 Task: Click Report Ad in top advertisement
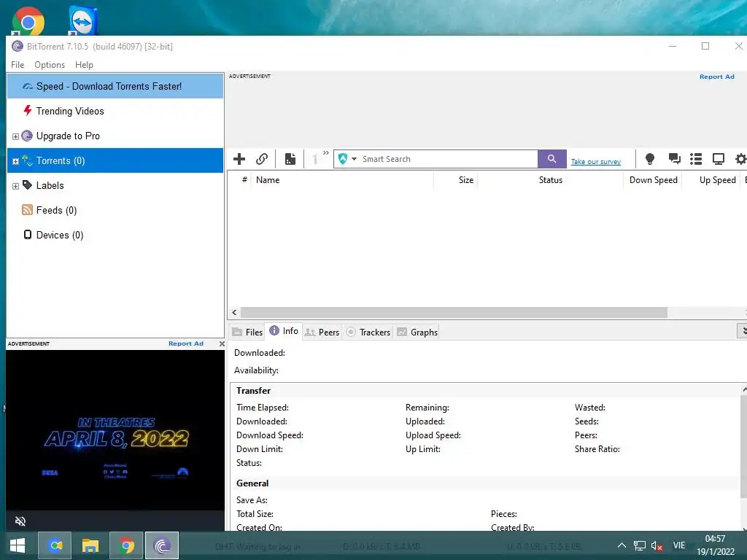tap(716, 77)
